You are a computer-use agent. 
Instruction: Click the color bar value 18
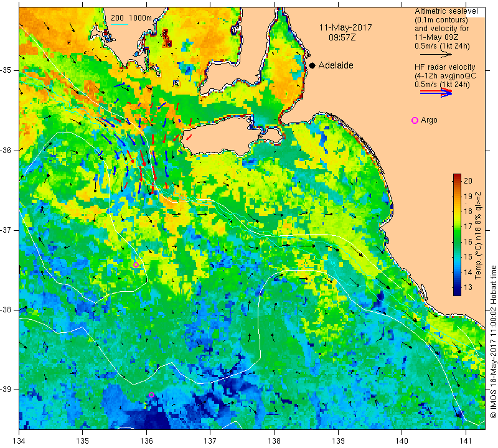[x=468, y=212]
